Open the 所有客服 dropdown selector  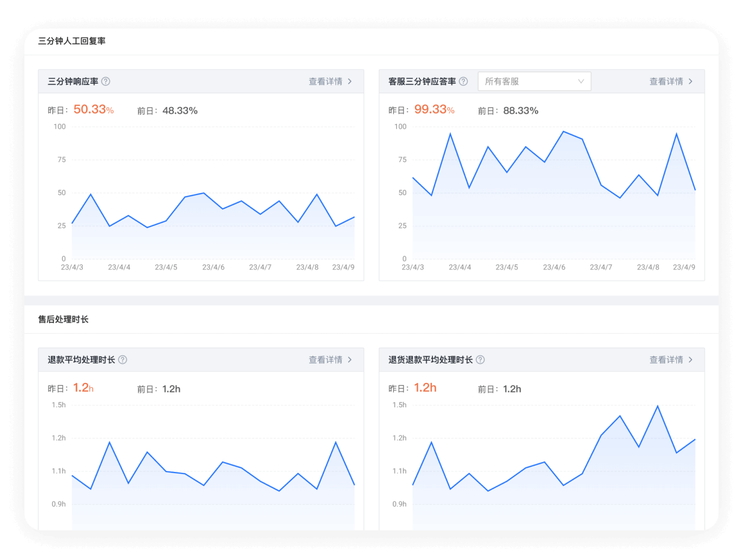click(x=534, y=81)
